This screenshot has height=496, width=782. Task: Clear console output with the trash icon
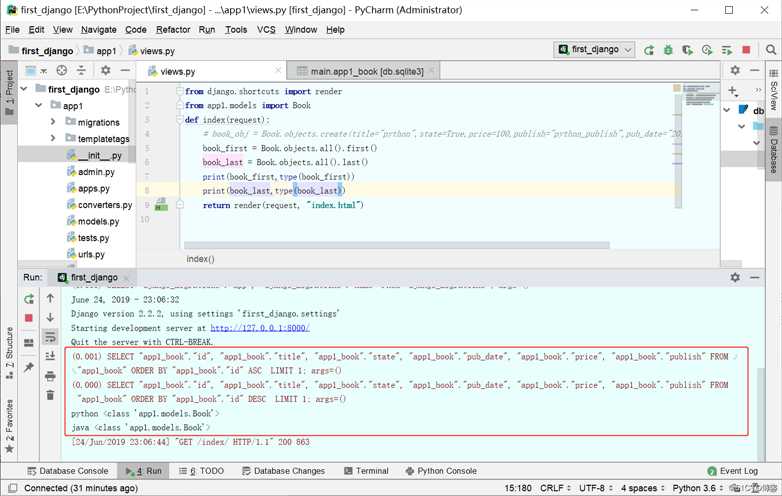click(x=50, y=395)
